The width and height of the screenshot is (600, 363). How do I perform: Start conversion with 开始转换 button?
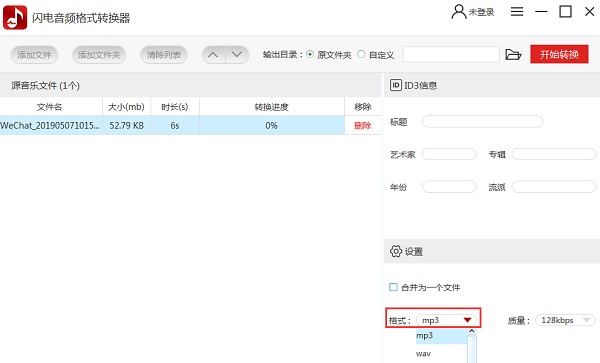click(x=559, y=54)
